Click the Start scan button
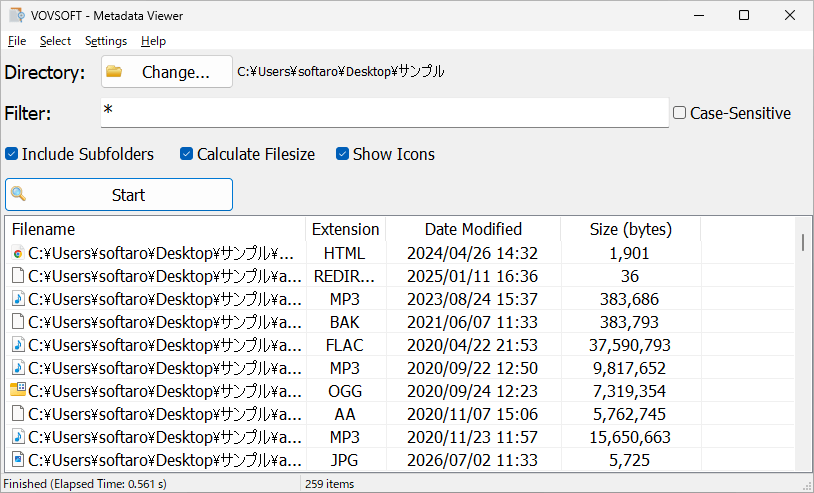 [119, 195]
